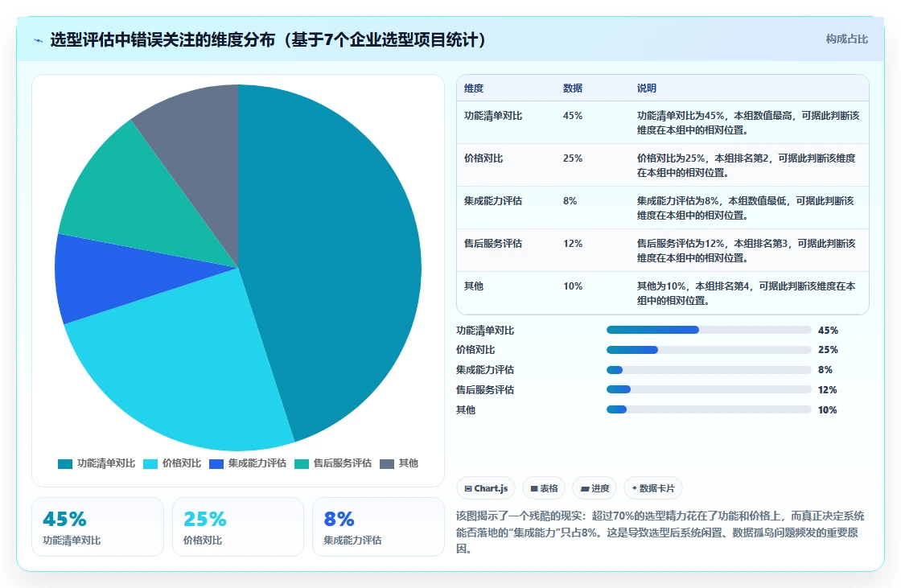Open the 45% 功能清单对比 stat card
The width and height of the screenshot is (901, 588).
coord(97,527)
